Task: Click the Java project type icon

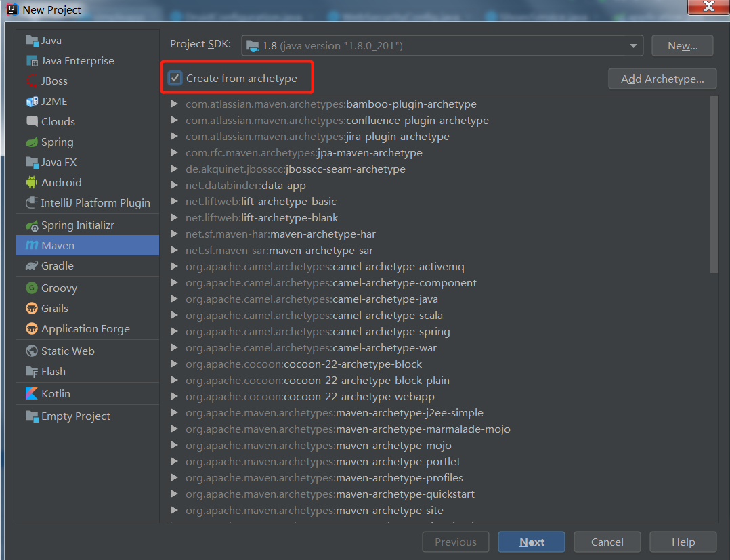Action: tap(32, 41)
